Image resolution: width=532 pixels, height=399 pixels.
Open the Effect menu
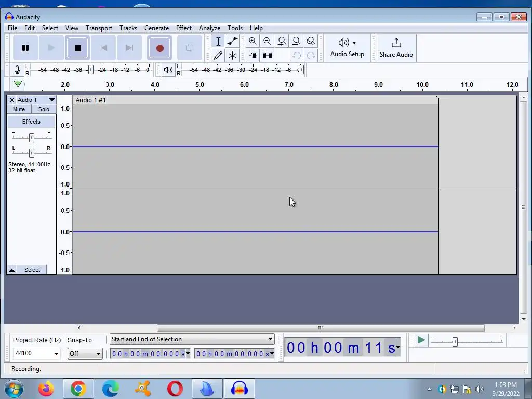point(183,28)
